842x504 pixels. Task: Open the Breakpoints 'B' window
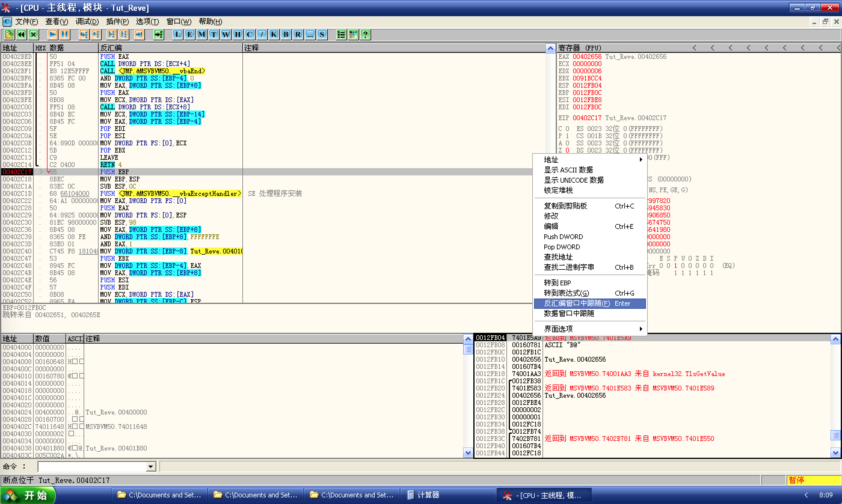point(286,35)
